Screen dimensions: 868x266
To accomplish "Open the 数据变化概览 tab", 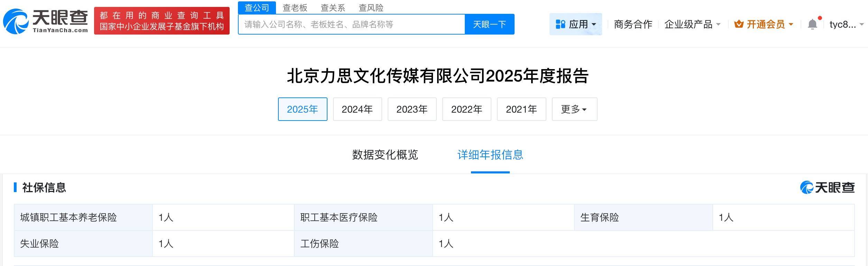I will click(385, 155).
